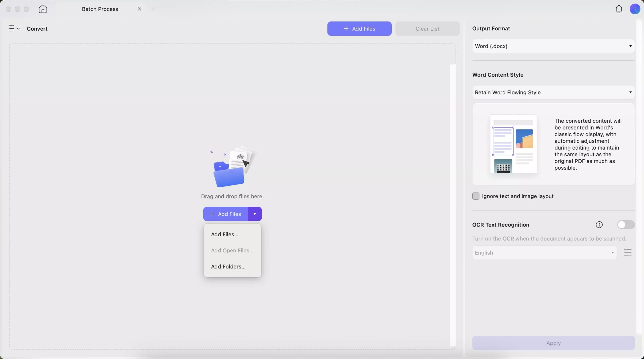644x359 pixels.
Task: Collapse the center Add Files arrow menu
Action: tap(255, 214)
